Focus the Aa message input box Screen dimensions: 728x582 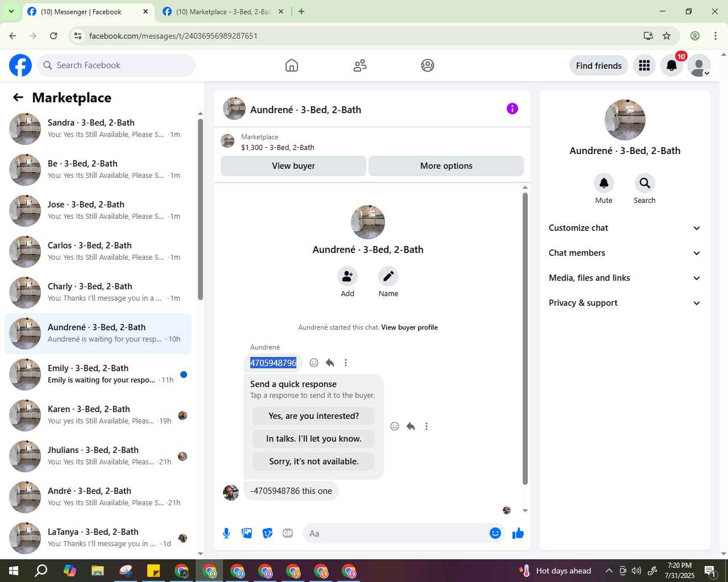395,533
